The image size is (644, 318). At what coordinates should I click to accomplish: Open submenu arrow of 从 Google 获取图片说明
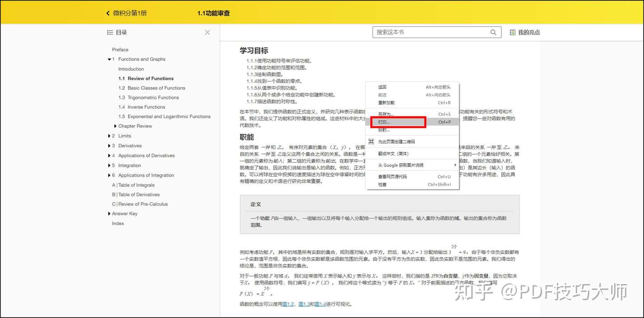click(455, 165)
